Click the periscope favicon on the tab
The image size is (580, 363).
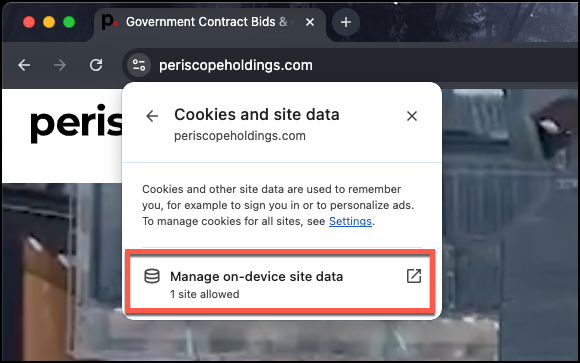click(x=109, y=21)
